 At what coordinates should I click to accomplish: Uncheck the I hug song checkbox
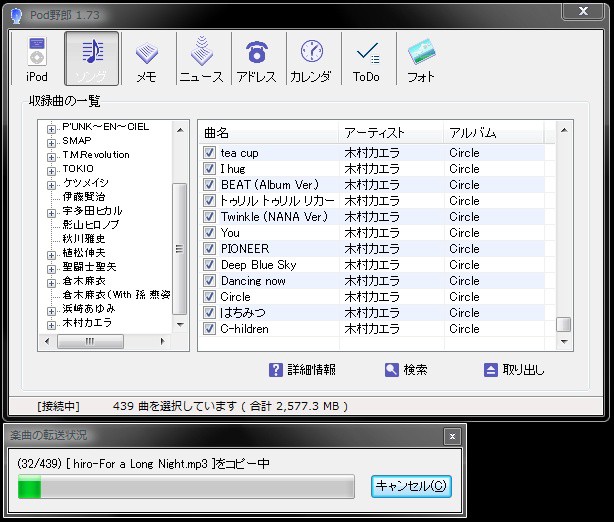point(209,168)
